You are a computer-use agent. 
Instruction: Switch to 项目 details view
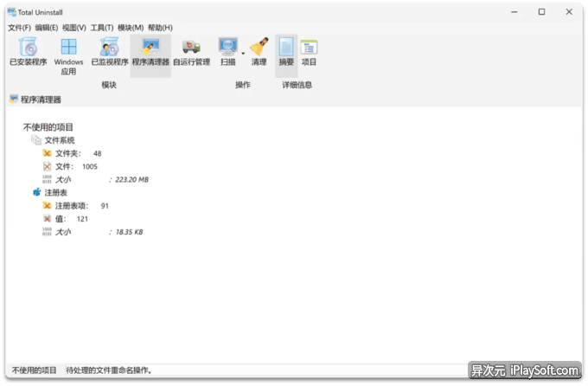309,52
